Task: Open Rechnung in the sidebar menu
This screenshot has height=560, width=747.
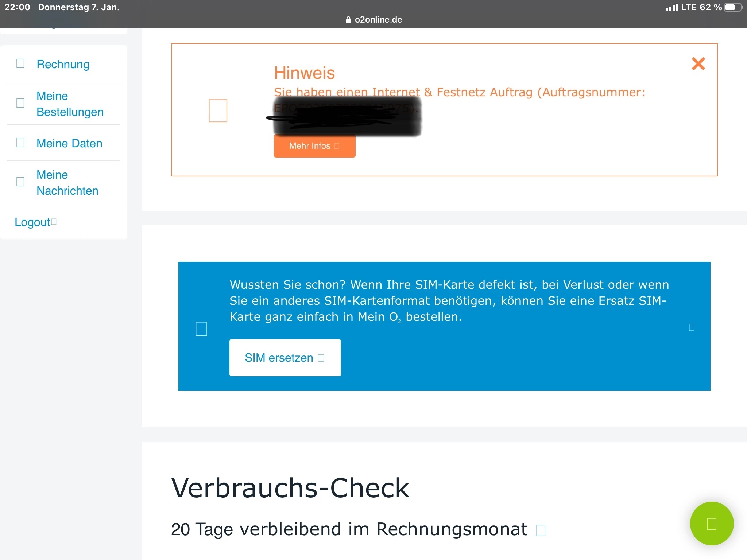Action: [x=63, y=64]
